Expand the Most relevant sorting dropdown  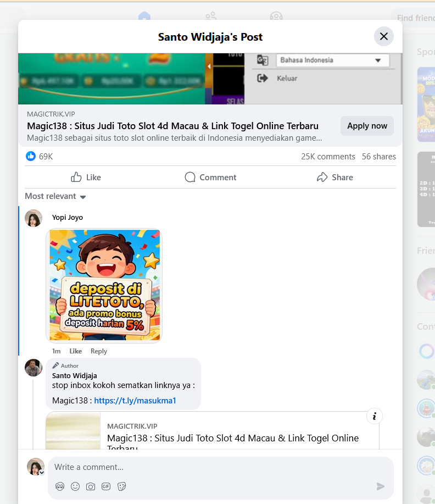(x=55, y=196)
